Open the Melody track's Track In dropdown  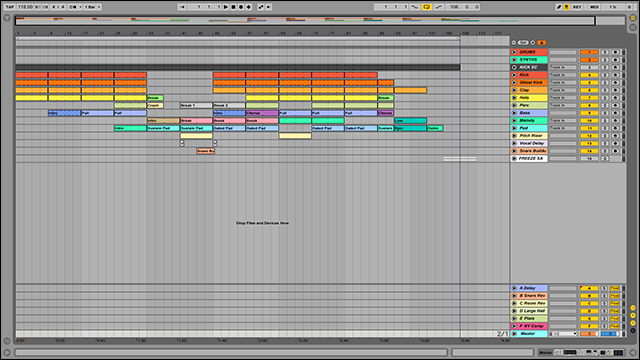point(563,120)
